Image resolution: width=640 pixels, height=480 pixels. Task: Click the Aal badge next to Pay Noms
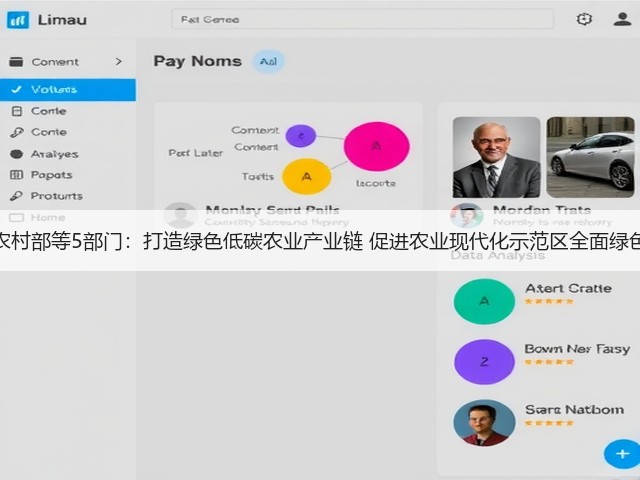(x=269, y=62)
